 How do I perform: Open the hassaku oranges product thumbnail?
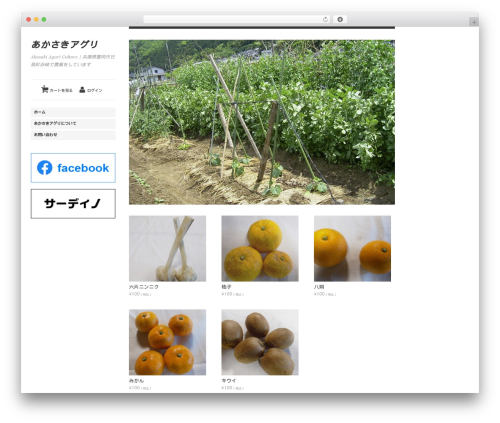coord(352,248)
